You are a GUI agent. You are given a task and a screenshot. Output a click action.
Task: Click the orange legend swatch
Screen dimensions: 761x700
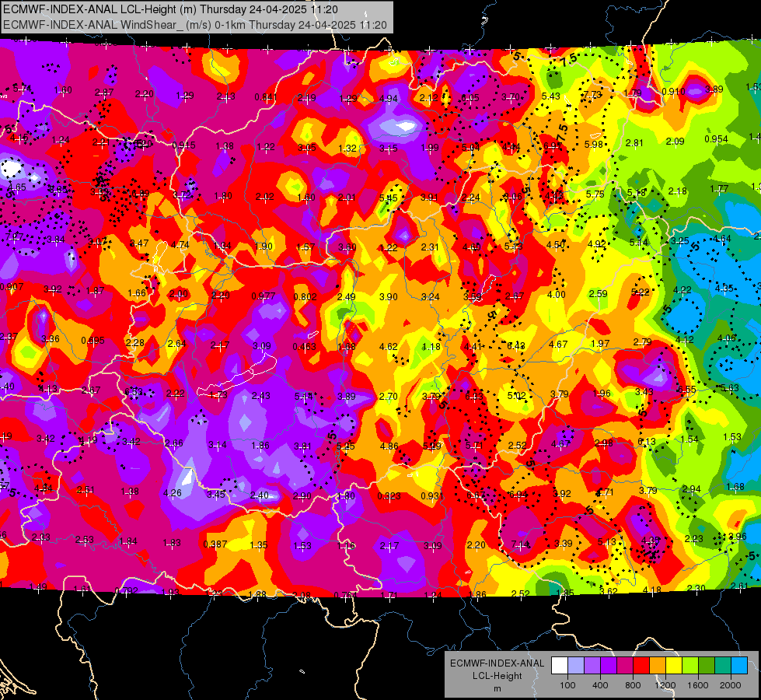(657, 666)
